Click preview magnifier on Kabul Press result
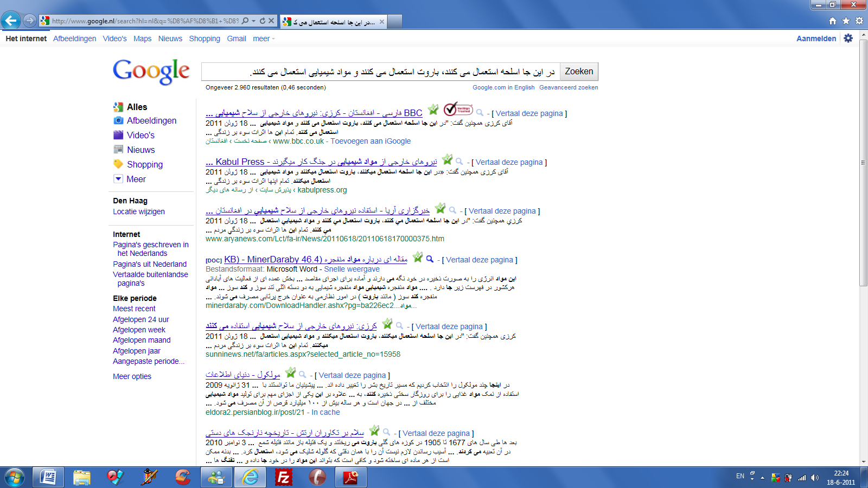868x488 pixels. coord(459,162)
